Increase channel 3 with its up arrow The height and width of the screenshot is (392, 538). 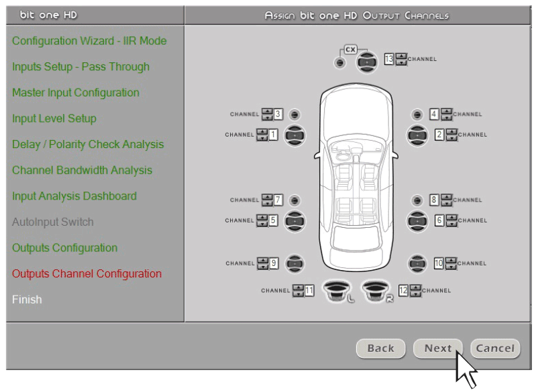click(267, 111)
